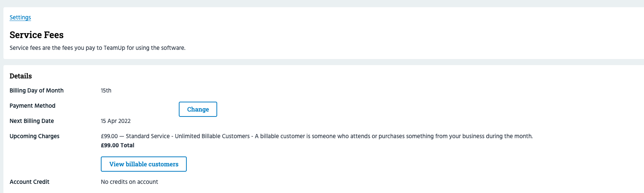Click the Change payment method button
Screen dimensions: 644x193
pos(198,109)
